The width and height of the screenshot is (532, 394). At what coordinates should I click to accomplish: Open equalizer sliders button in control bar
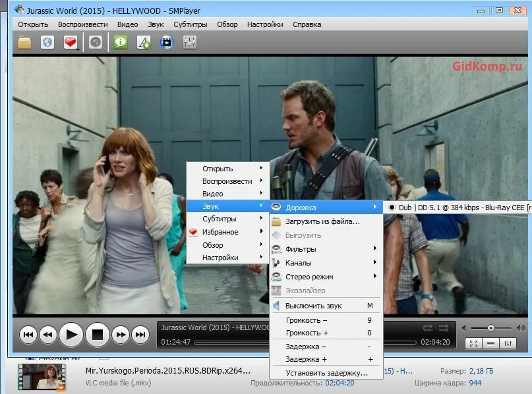click(508, 343)
